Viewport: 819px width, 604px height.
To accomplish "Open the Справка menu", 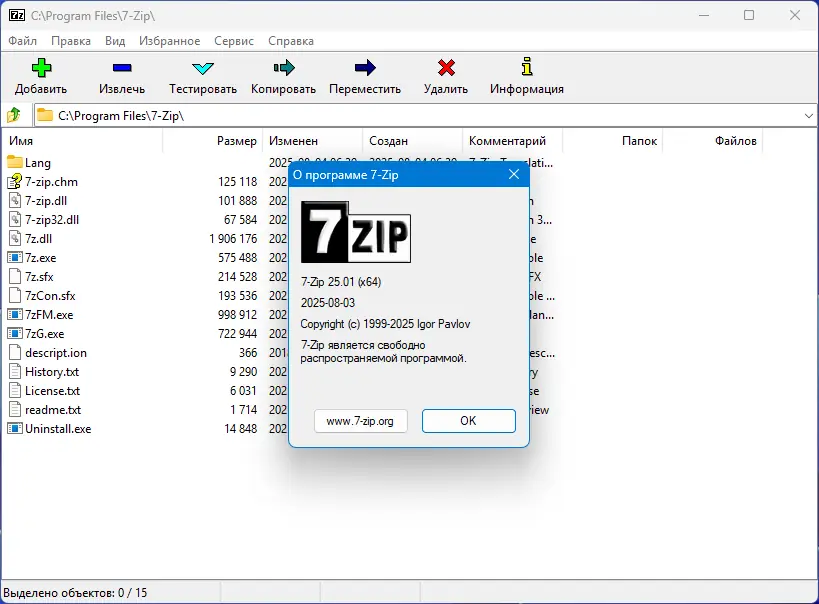I will (x=291, y=41).
